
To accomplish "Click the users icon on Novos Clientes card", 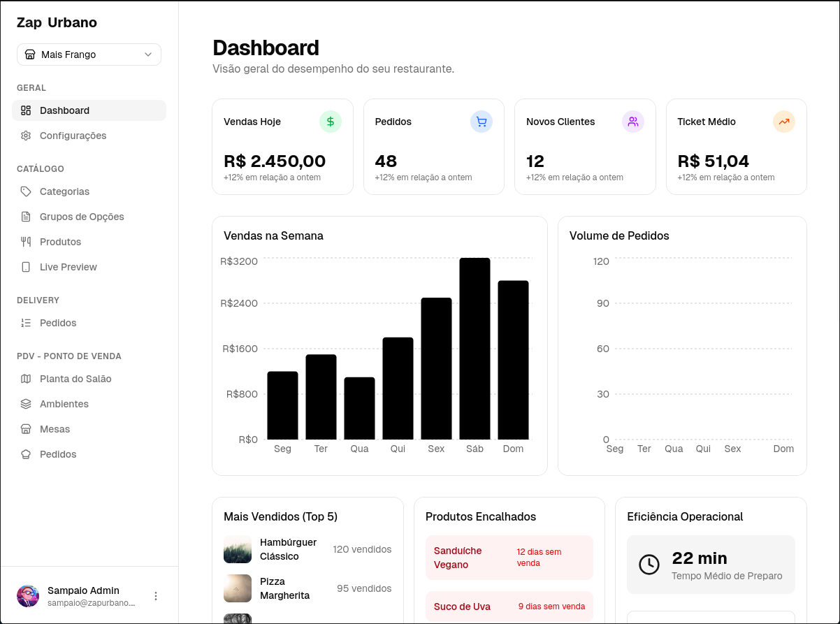I will (x=632, y=121).
